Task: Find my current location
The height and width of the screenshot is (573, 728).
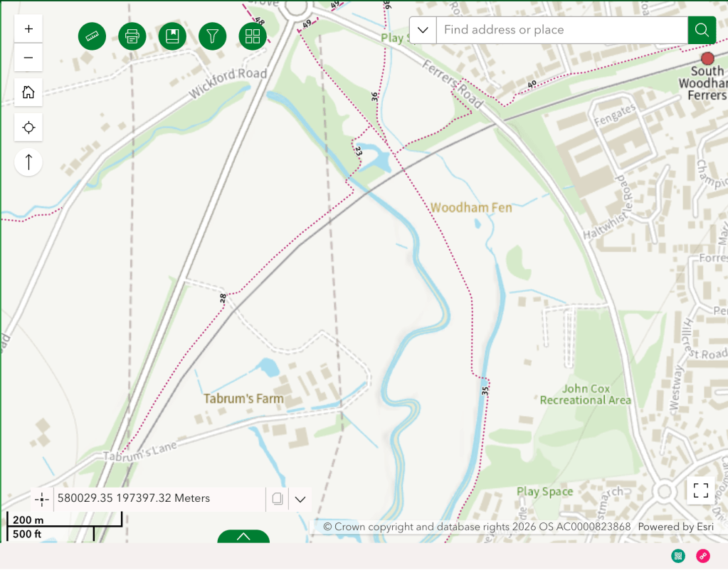Action: (28, 127)
